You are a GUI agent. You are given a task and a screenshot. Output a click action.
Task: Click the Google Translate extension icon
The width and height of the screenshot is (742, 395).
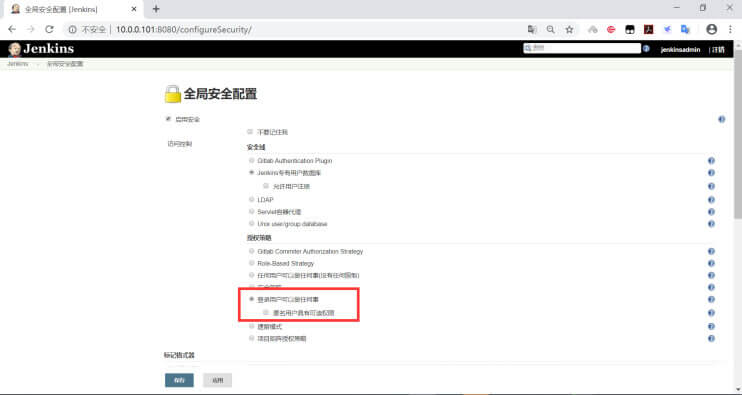685,29
